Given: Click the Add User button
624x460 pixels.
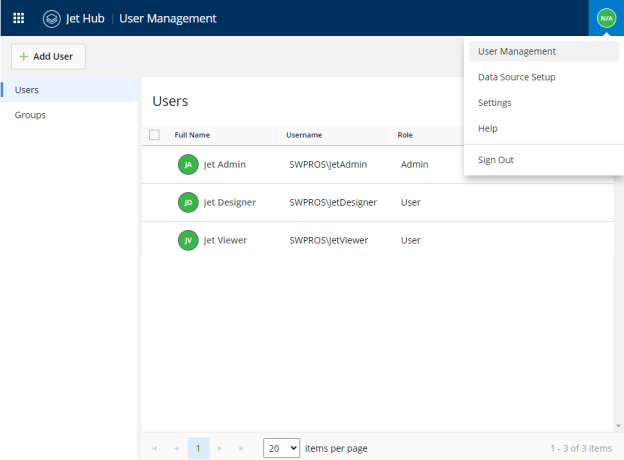Looking at the screenshot, I should [x=48, y=57].
